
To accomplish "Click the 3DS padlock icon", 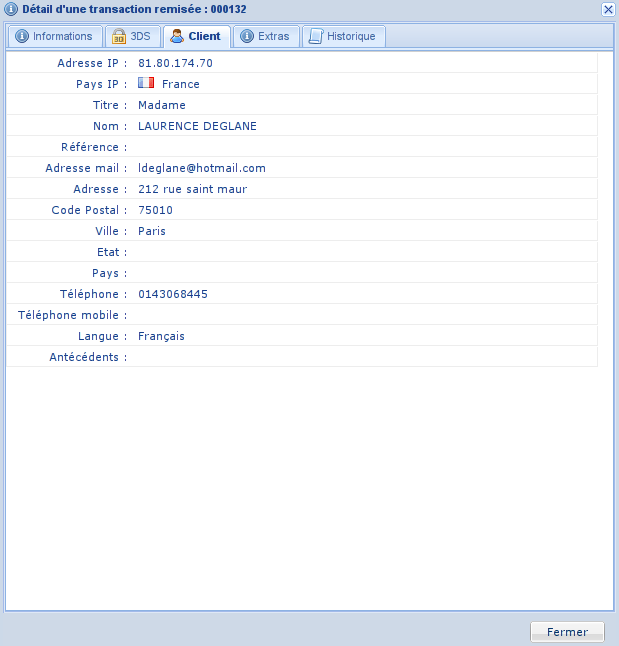I will pyautogui.click(x=118, y=37).
